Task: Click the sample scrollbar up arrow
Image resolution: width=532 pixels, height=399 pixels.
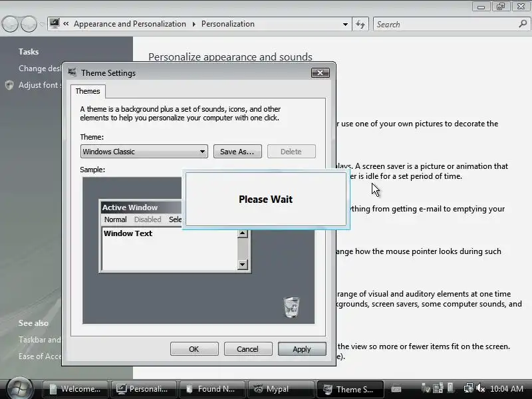Action: pos(242,233)
